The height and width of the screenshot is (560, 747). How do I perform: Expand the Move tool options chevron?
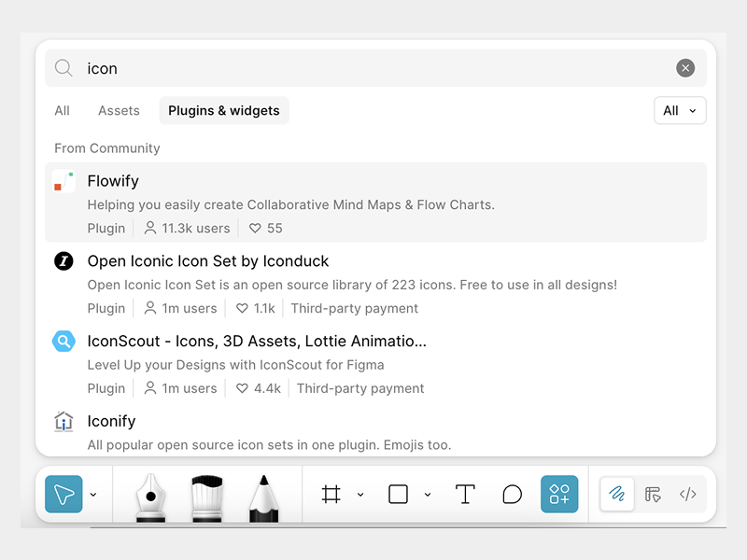(92, 494)
